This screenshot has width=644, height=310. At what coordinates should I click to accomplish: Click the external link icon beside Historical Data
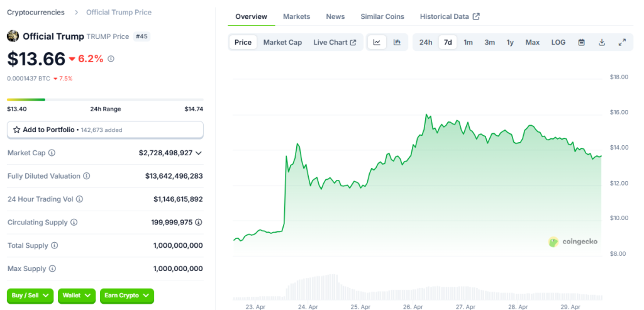click(477, 16)
